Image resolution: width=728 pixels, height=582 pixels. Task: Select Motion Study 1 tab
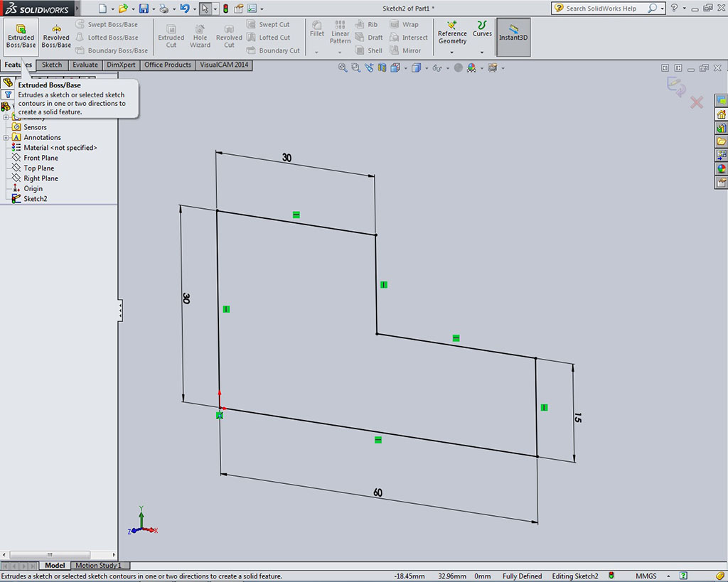(98, 566)
